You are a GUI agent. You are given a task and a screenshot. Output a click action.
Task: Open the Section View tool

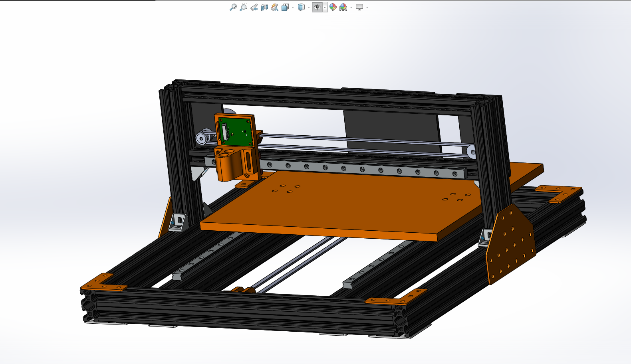(x=264, y=7)
